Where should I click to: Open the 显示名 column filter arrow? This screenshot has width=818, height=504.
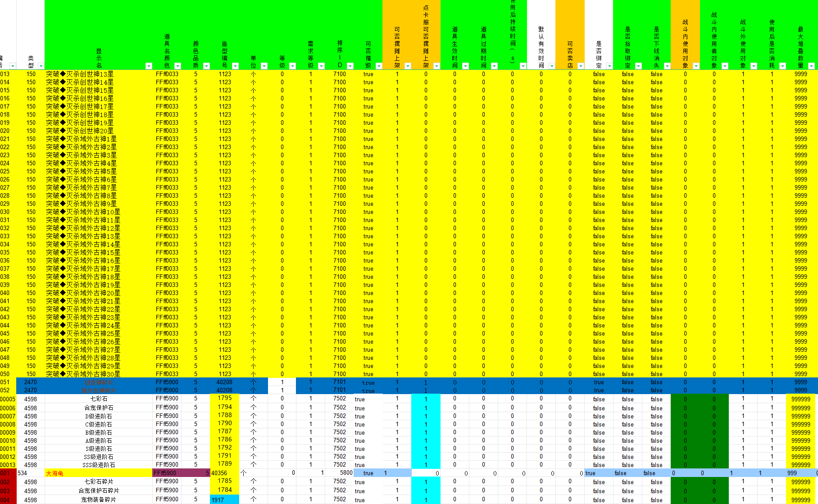[149, 66]
